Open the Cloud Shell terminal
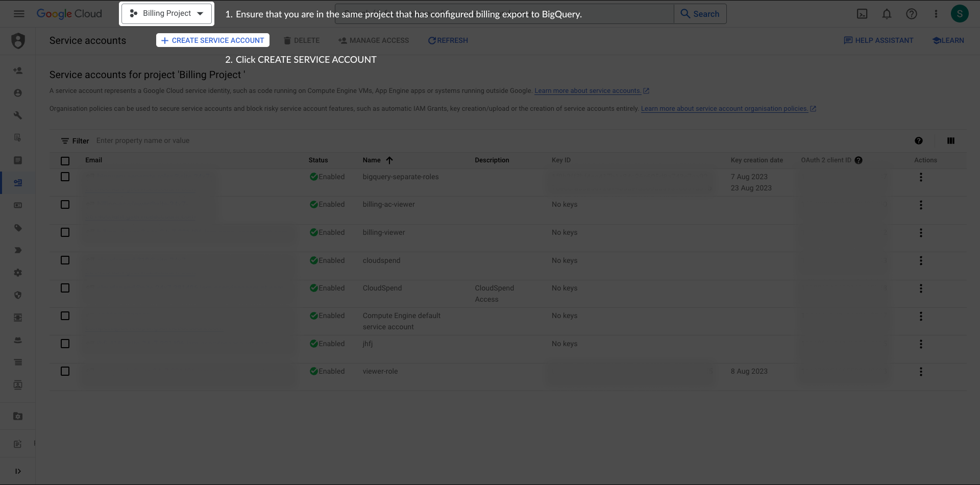Image resolution: width=980 pixels, height=485 pixels. pos(862,14)
